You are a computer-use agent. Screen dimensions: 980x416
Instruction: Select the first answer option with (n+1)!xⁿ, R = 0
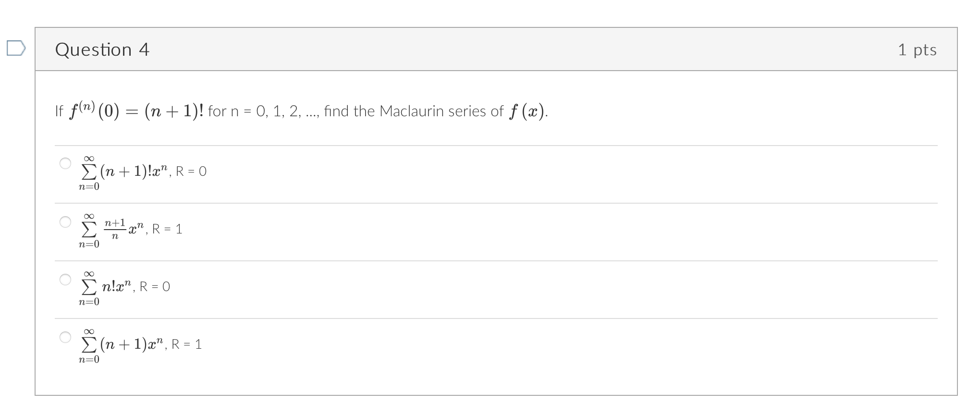65,163
